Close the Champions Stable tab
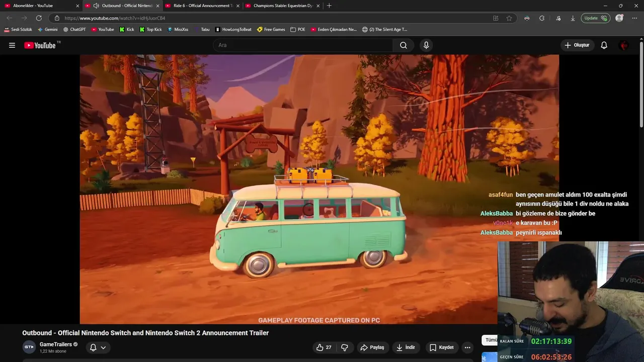The image size is (644, 362). coord(318,6)
